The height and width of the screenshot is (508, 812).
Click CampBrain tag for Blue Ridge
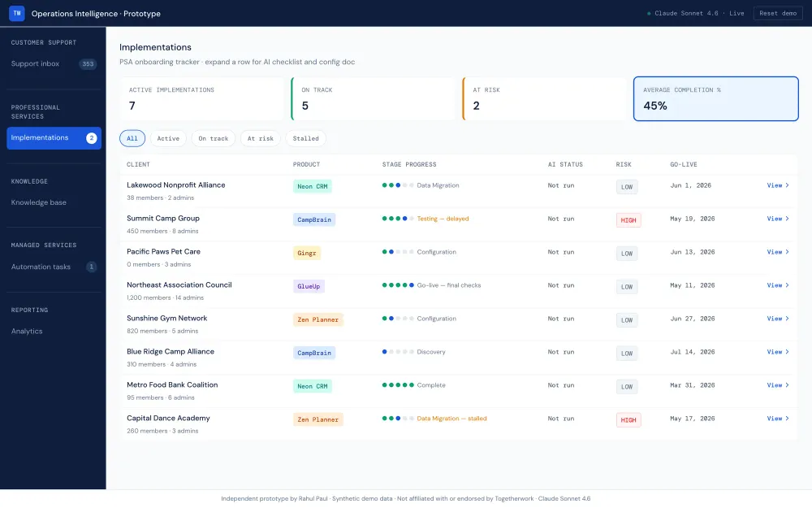point(313,353)
